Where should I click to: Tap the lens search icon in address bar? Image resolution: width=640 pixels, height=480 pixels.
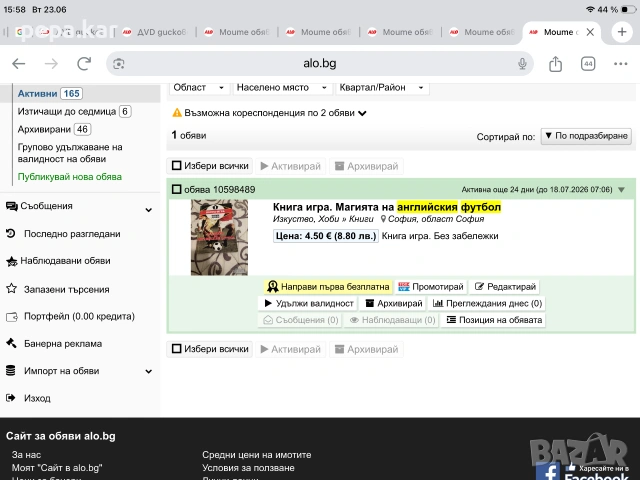click(119, 64)
